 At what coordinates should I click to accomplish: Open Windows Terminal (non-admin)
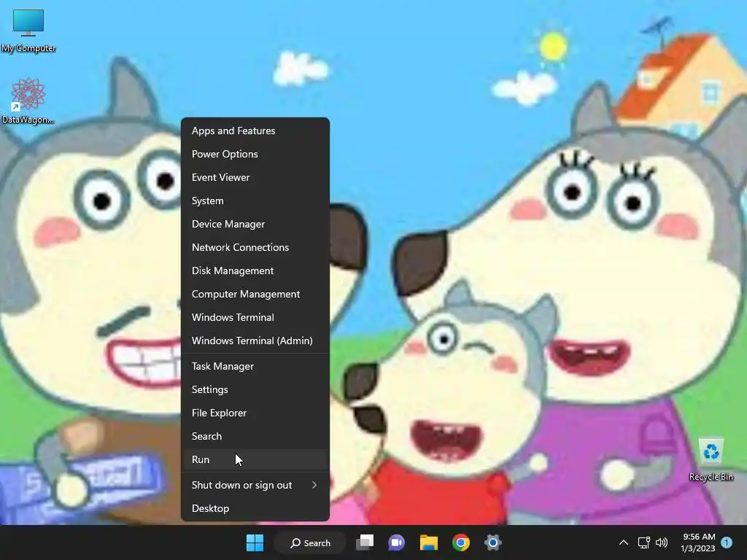tap(255, 317)
